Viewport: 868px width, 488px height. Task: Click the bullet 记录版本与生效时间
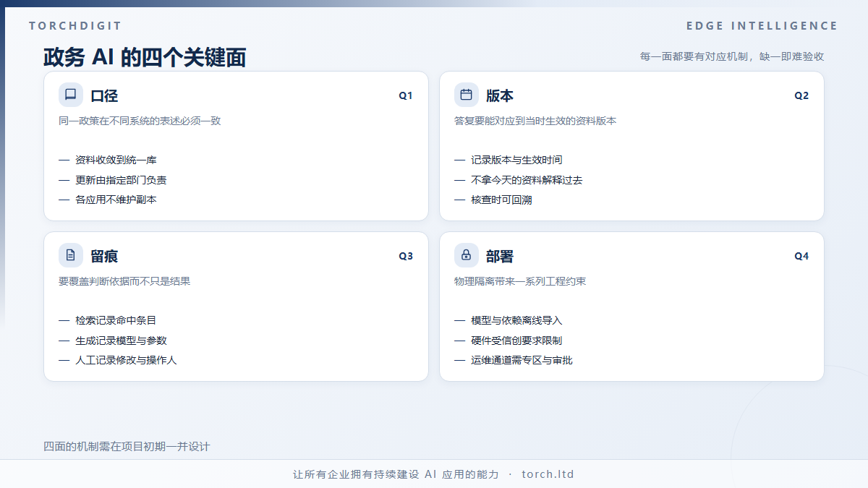point(516,160)
